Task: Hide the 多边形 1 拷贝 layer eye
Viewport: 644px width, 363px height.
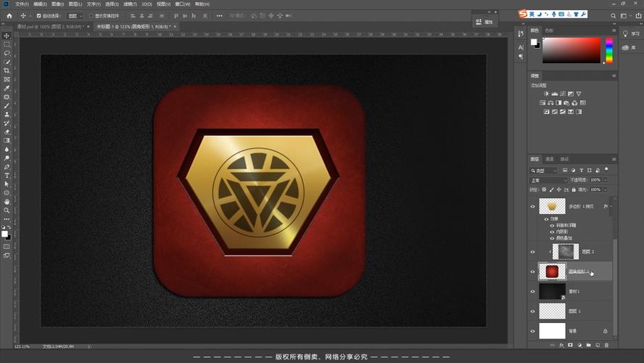Action: pyautogui.click(x=533, y=206)
